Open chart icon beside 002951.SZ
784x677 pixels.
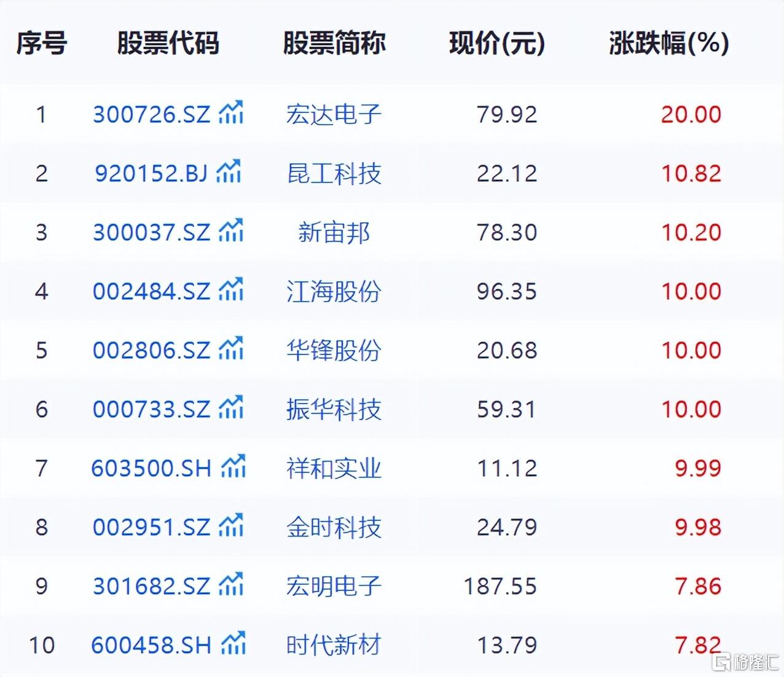click(232, 525)
